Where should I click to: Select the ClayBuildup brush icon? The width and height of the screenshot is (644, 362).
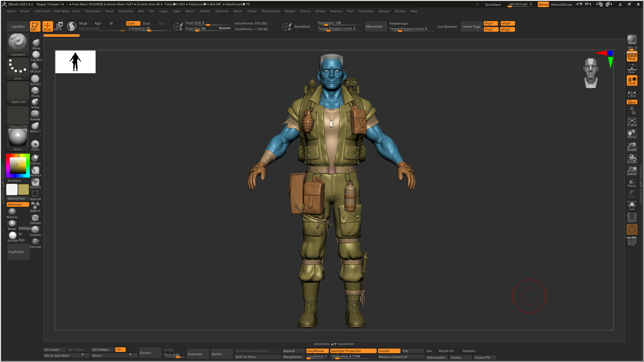pyautogui.click(x=36, y=55)
